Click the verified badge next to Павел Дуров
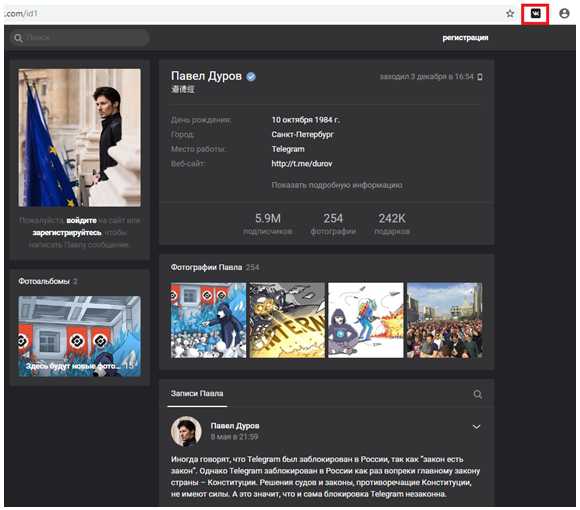The image size is (580, 510). (x=251, y=77)
